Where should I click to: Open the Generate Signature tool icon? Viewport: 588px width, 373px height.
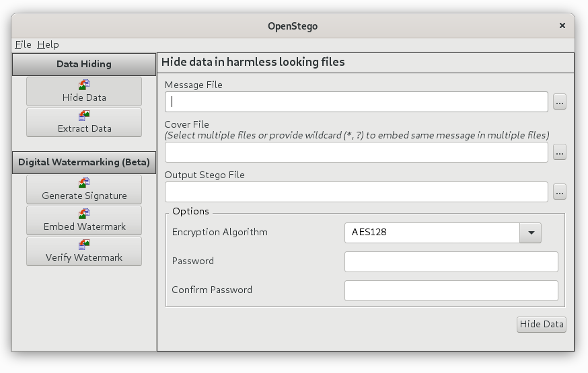(84, 183)
